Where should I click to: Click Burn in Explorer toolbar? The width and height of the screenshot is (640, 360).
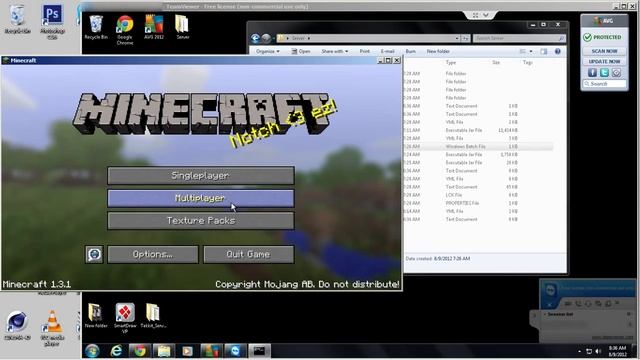[x=411, y=51]
